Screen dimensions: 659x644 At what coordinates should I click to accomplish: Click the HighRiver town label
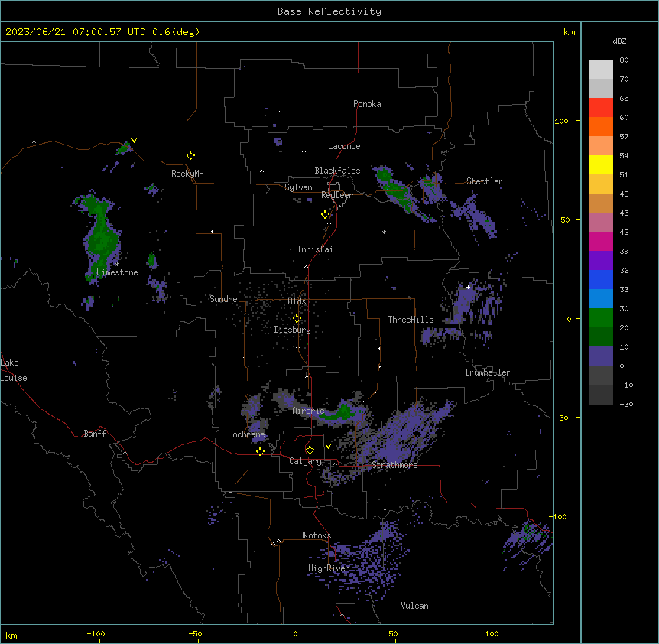[328, 568]
